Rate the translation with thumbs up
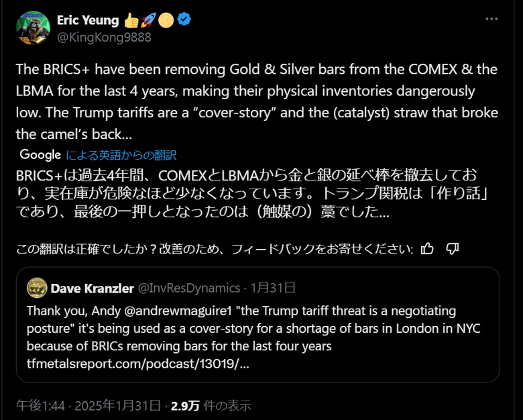 tap(427, 249)
